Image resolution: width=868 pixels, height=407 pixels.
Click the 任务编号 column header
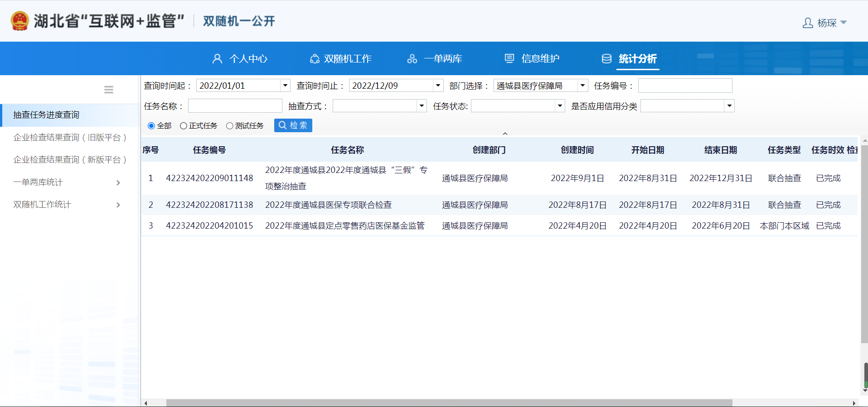point(209,150)
